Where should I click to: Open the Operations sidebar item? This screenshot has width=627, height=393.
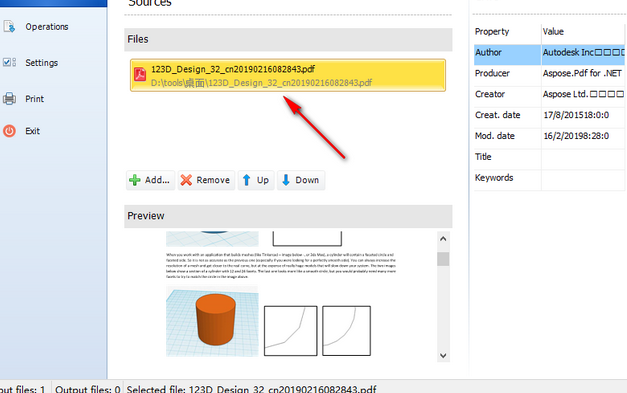pyautogui.click(x=47, y=27)
